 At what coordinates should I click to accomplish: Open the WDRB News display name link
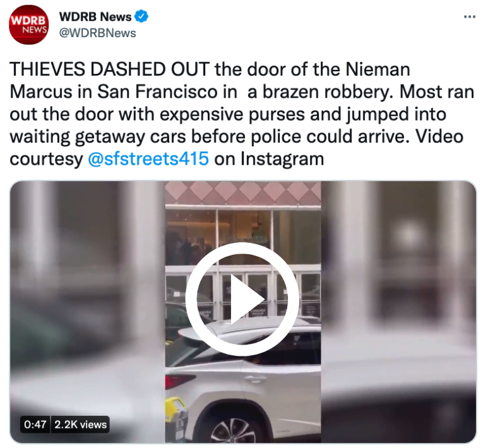point(95,16)
